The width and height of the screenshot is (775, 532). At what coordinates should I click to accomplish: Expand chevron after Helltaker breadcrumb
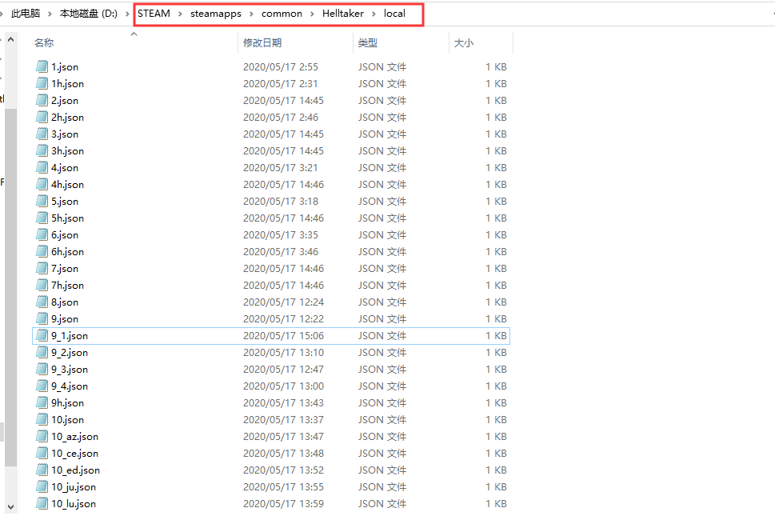point(374,14)
